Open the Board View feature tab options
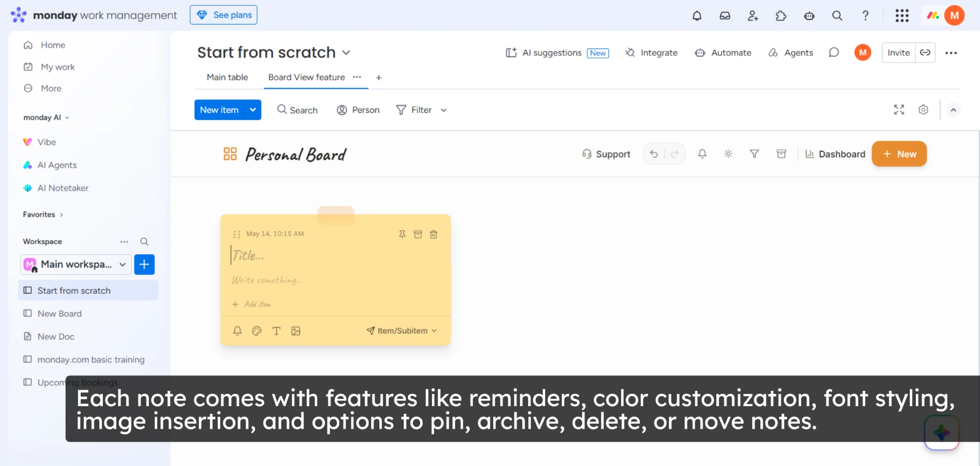The width and height of the screenshot is (980, 466). [357, 77]
